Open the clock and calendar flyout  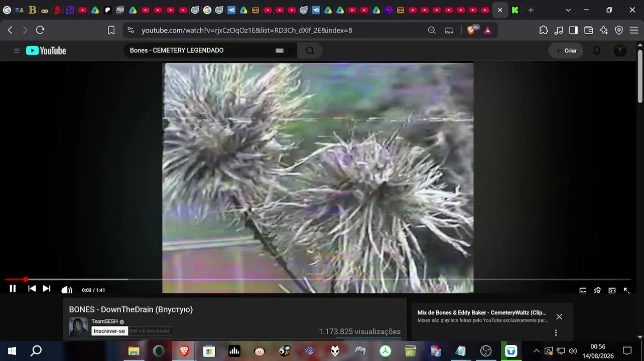pyautogui.click(x=598, y=351)
